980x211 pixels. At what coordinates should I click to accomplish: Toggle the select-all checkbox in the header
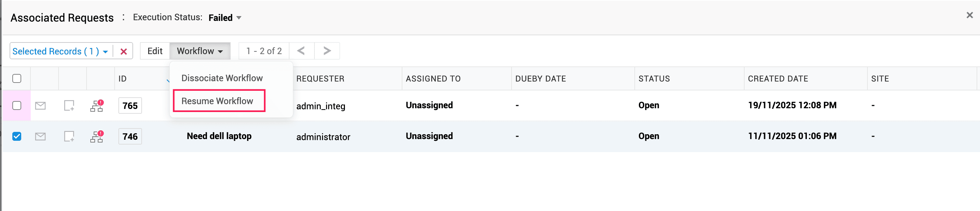click(x=17, y=78)
